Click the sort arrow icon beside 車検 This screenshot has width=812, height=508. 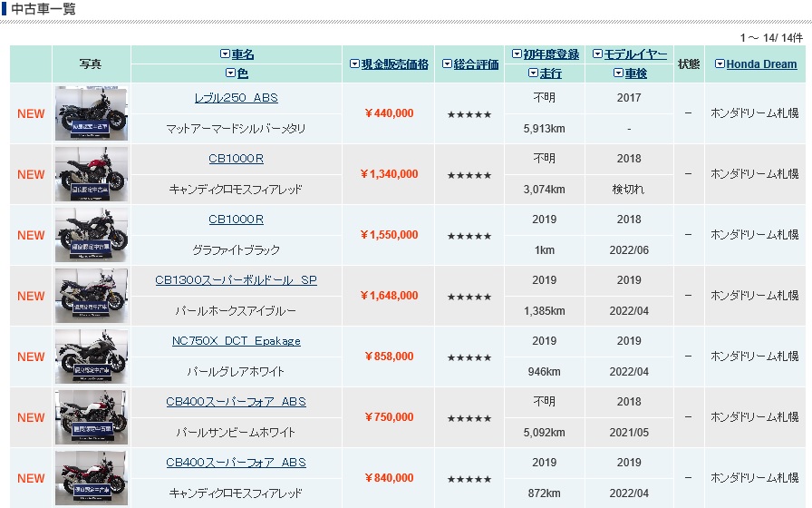[618, 73]
